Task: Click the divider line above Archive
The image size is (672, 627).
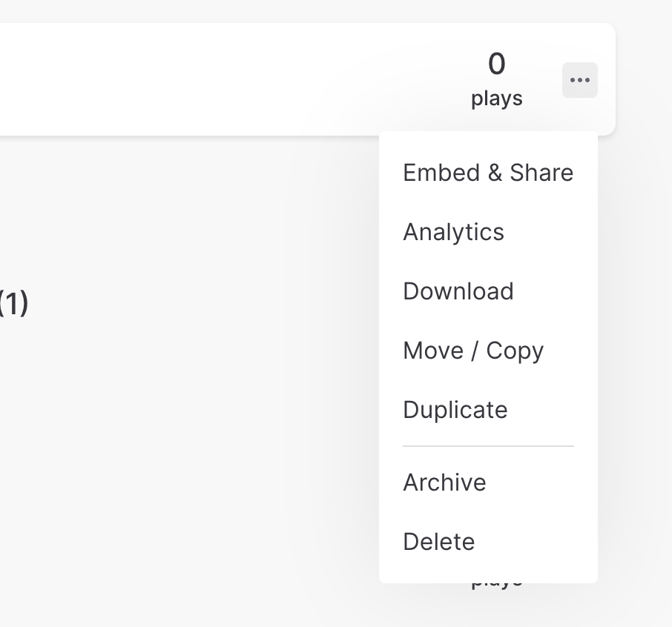Action: [x=488, y=446]
